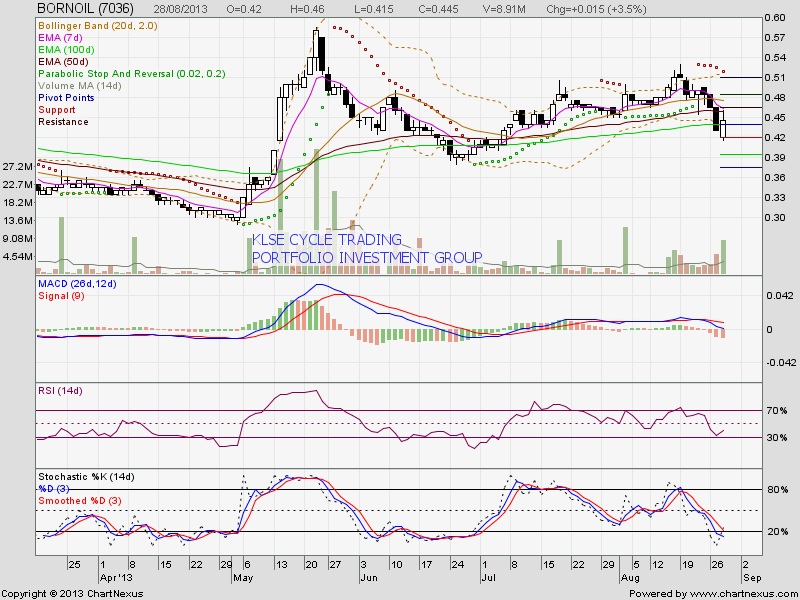
Task: Click the Stochastic 80% level label
Action: click(777, 490)
